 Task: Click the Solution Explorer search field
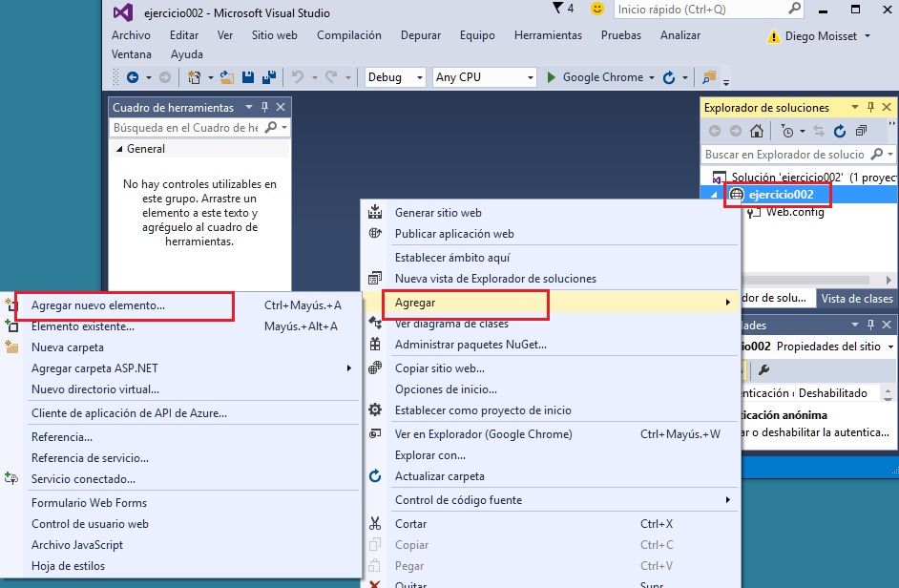point(798,155)
